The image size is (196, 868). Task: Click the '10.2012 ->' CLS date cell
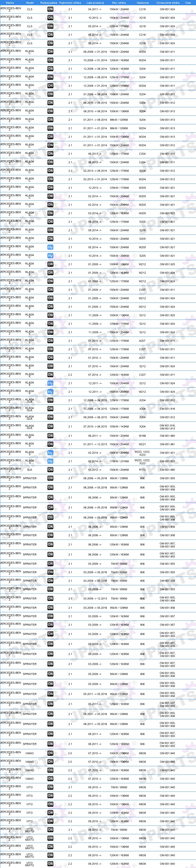pyautogui.click(x=95, y=18)
